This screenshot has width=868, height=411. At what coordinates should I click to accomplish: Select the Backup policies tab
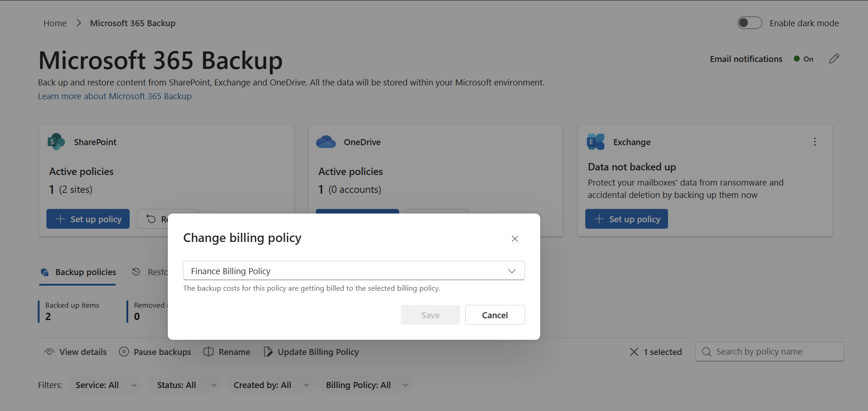(x=78, y=272)
